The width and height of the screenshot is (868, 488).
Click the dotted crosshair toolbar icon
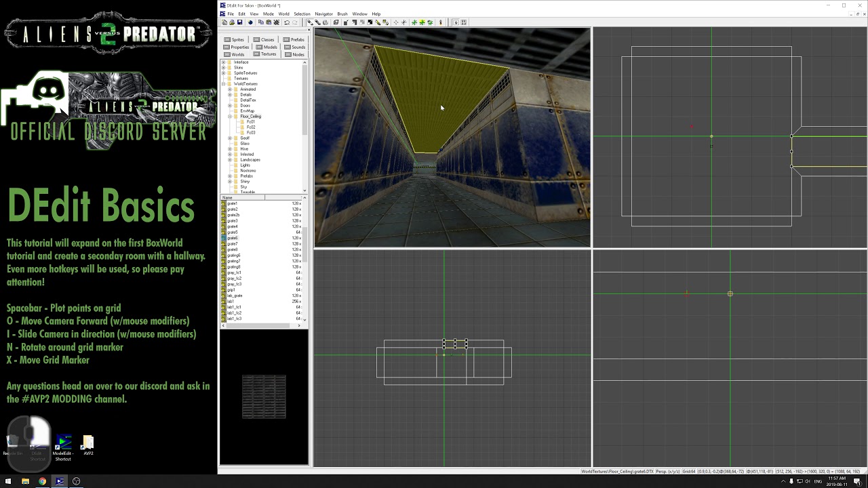pos(396,22)
